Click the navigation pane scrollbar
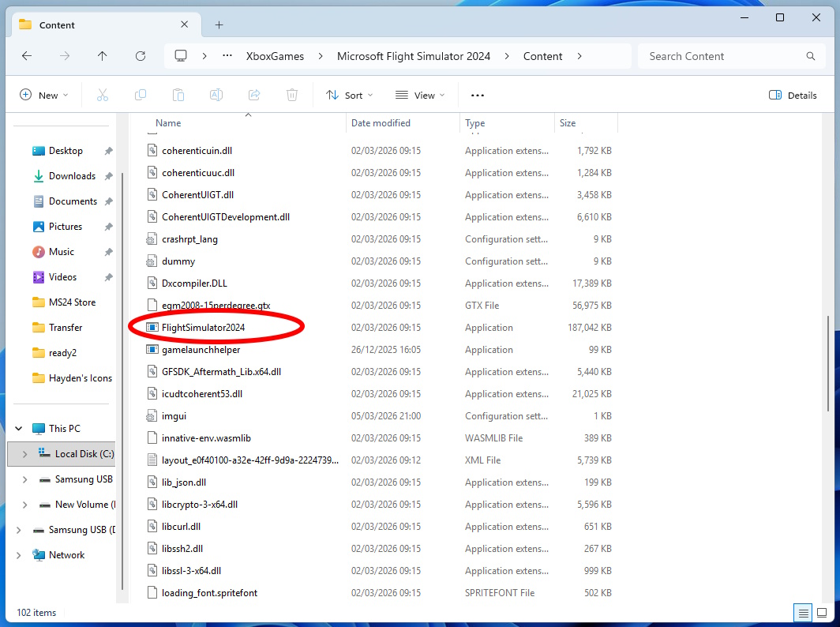This screenshot has height=627, width=840. [122, 381]
